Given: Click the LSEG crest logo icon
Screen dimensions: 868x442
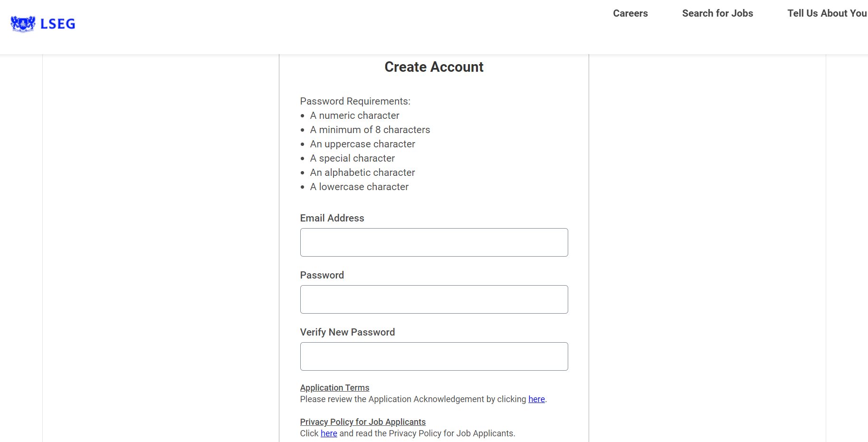Looking at the screenshot, I should pyautogui.click(x=23, y=24).
